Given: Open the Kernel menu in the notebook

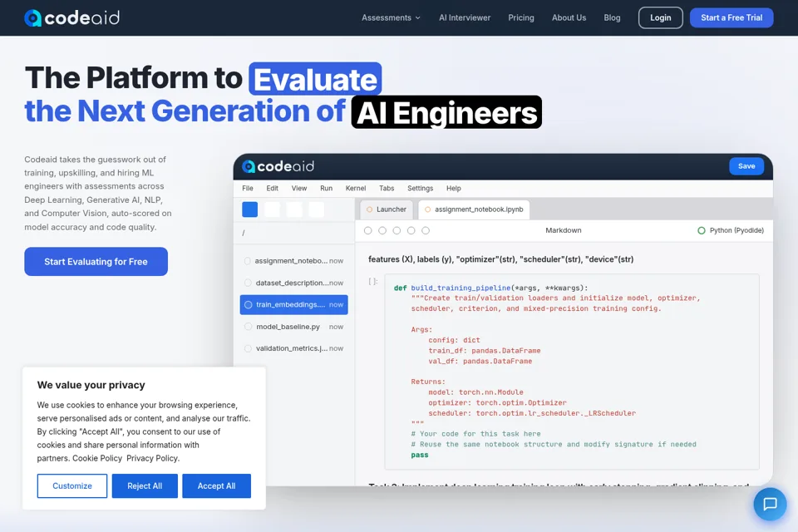Looking at the screenshot, I should coord(356,189).
